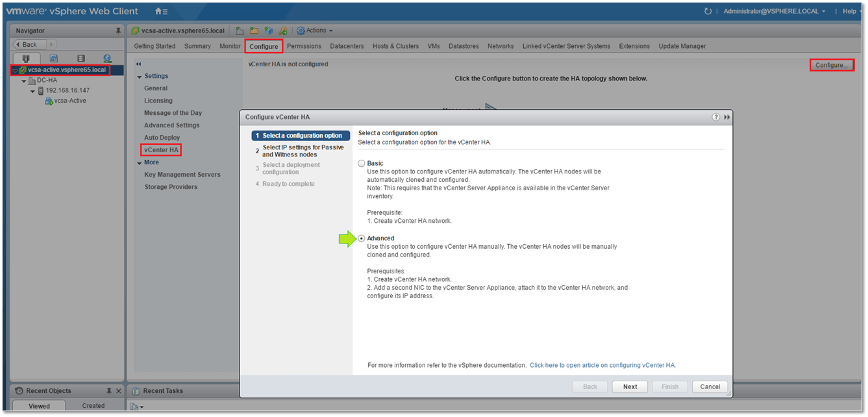This screenshot has height=417, width=868.
Task: Open the Datacenters tab
Action: 347,46
